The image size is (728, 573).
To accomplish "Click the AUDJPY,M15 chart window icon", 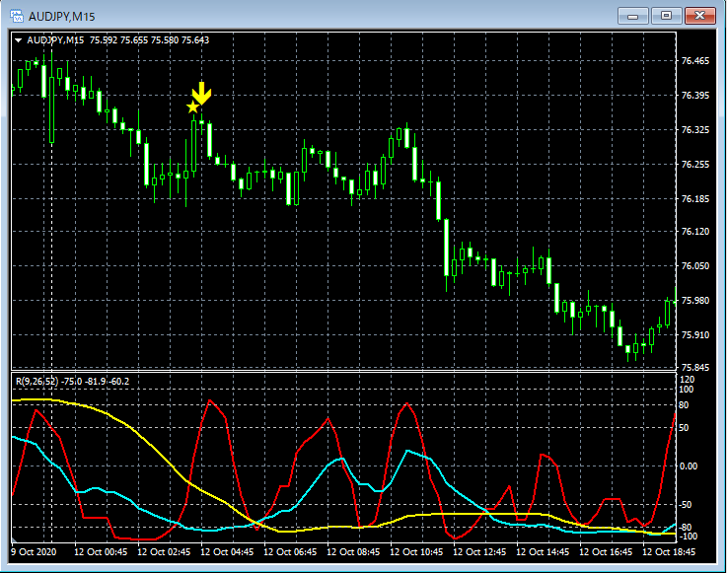I will click(x=16, y=16).
